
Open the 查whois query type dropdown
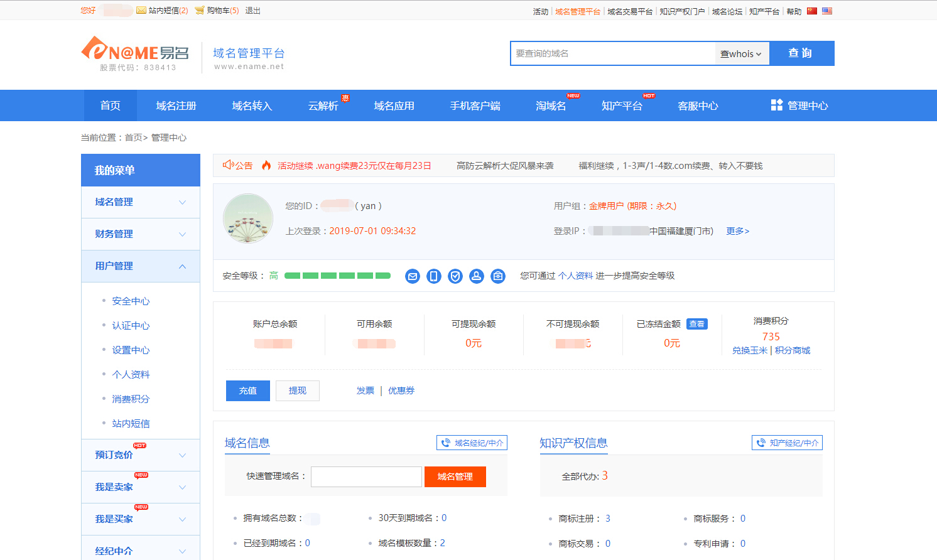point(741,54)
